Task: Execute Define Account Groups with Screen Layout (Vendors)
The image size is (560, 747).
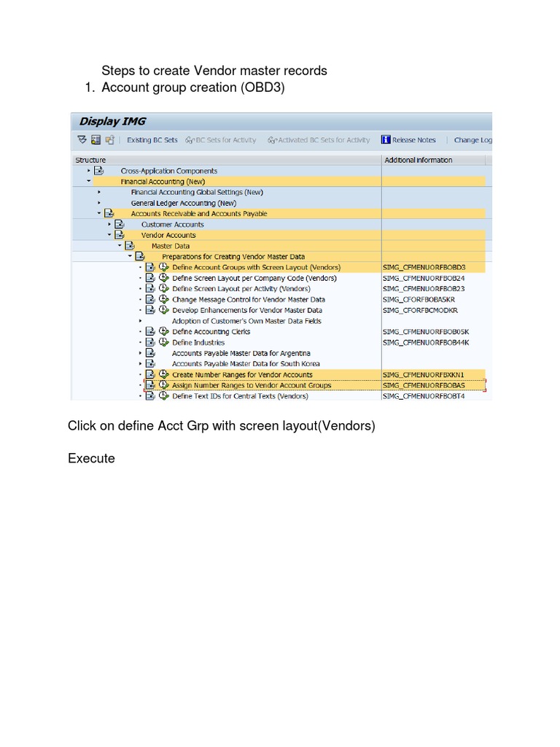Action: [x=164, y=267]
